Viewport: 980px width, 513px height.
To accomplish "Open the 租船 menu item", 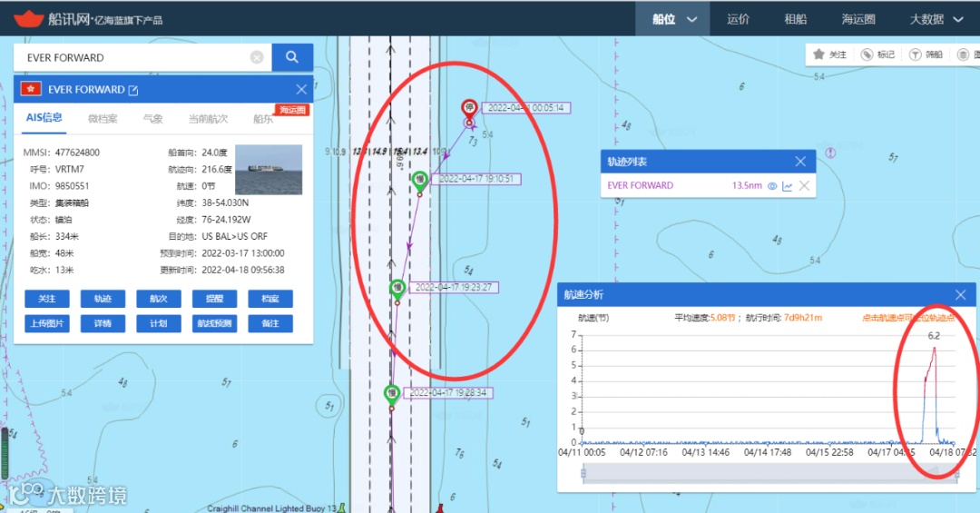I will 796,19.
